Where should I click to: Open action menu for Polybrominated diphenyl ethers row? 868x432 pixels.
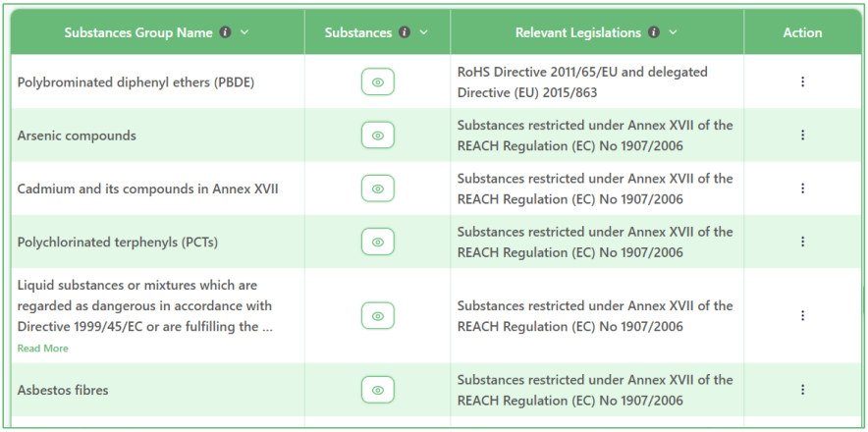coord(802,81)
